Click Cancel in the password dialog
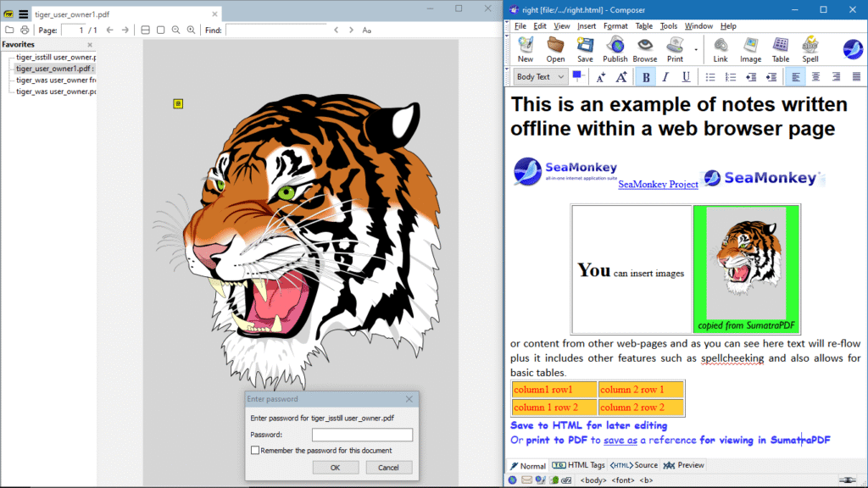 [388, 467]
